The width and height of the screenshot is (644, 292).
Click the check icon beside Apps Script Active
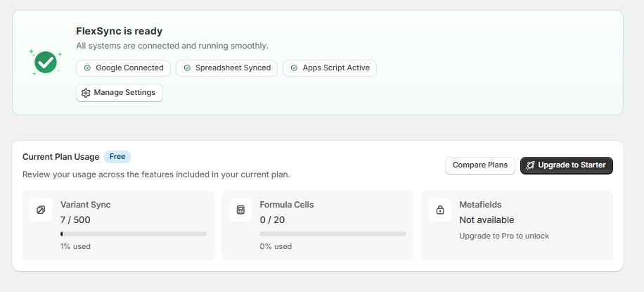(294, 68)
